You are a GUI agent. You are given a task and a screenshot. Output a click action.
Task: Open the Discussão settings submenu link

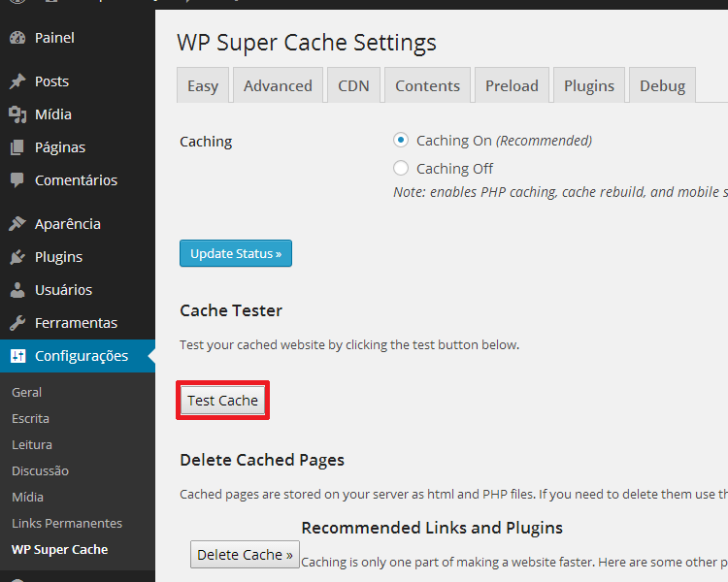[41, 470]
